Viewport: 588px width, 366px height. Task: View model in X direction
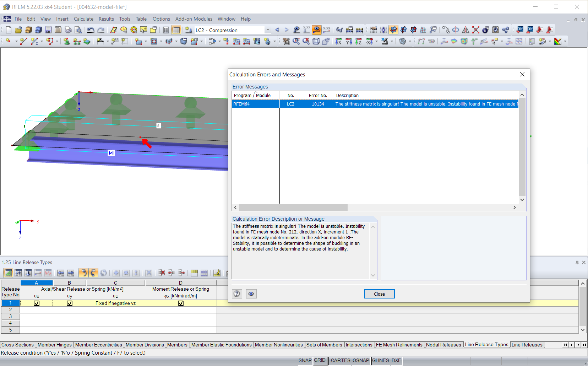339,42
